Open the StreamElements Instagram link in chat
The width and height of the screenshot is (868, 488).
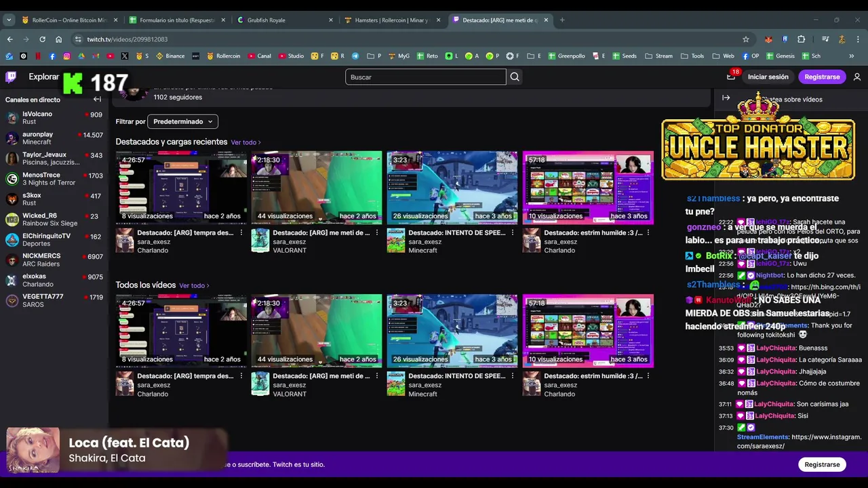pos(799,441)
